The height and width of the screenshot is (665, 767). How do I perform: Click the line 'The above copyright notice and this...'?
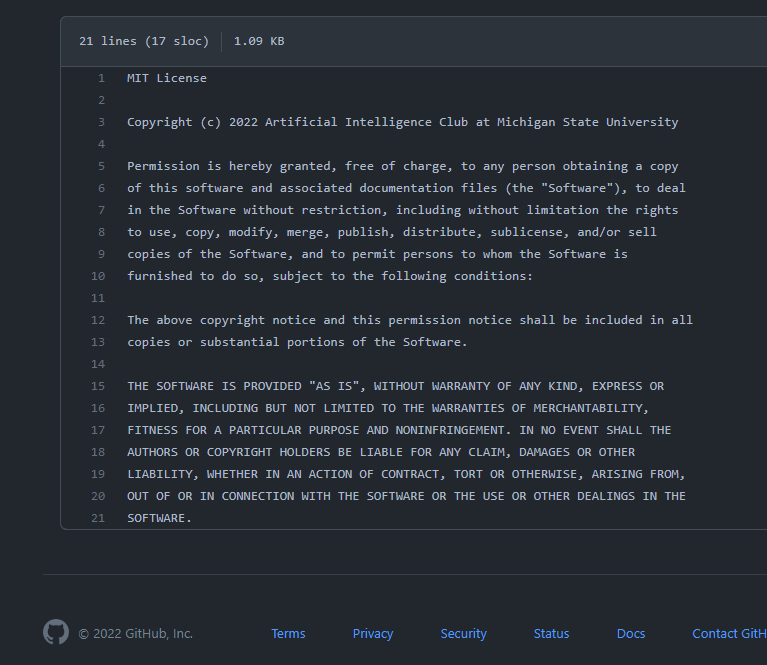(410, 320)
